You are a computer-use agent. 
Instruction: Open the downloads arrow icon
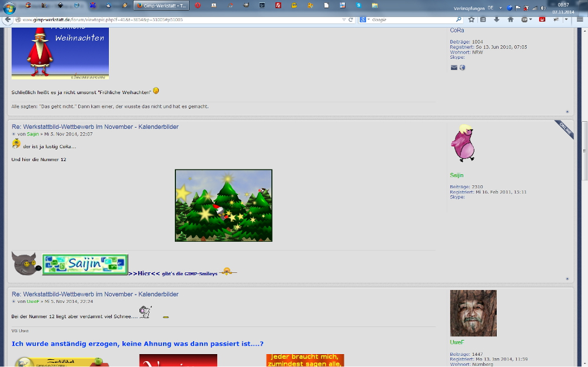tap(497, 19)
